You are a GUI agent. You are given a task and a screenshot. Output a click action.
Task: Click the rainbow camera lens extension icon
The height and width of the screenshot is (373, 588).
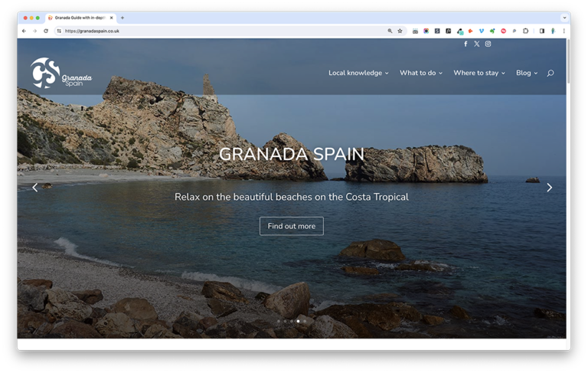426,31
